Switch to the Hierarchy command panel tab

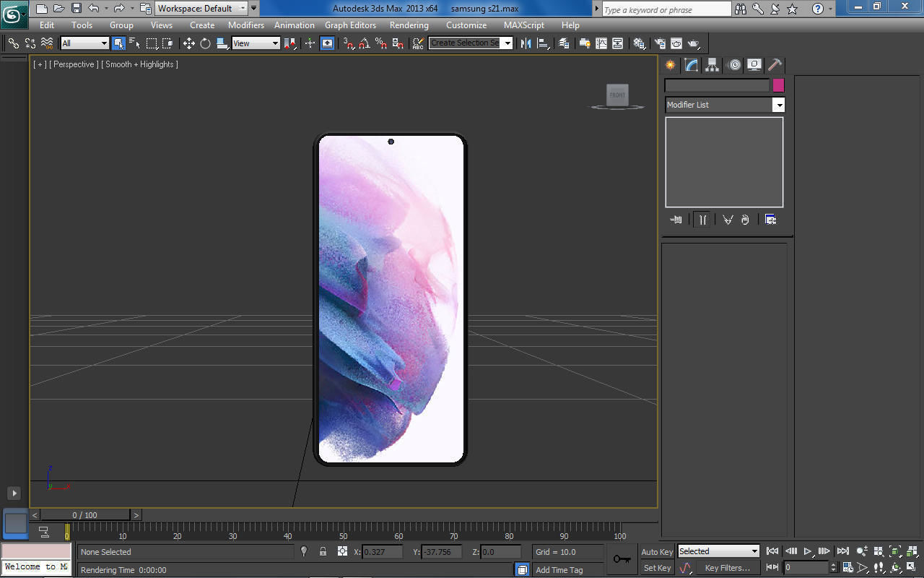coord(712,65)
